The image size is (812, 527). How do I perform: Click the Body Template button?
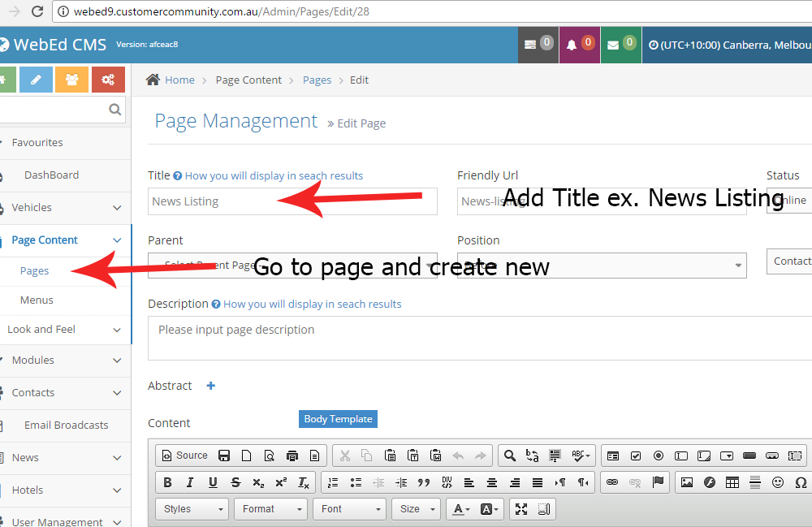click(x=338, y=419)
